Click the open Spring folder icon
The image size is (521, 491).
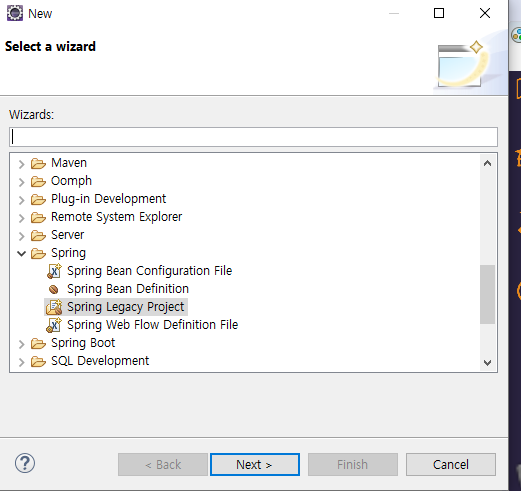[x=38, y=253]
